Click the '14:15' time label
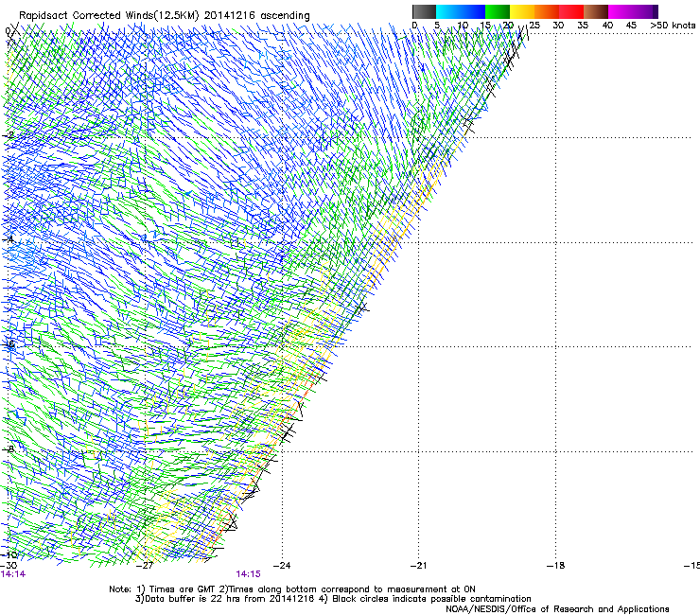 (x=248, y=574)
